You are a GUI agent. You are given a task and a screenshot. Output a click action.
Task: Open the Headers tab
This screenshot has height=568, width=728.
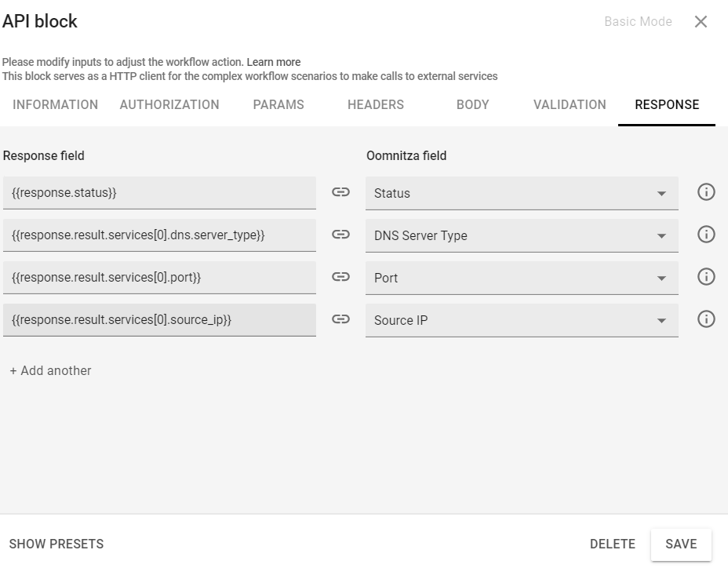[376, 105]
